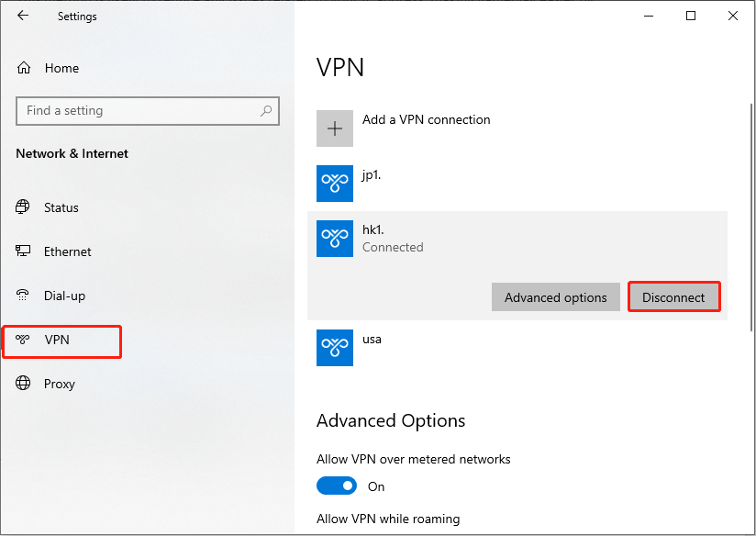This screenshot has width=756, height=536.
Task: Open Advanced options for hk1.
Action: point(555,297)
